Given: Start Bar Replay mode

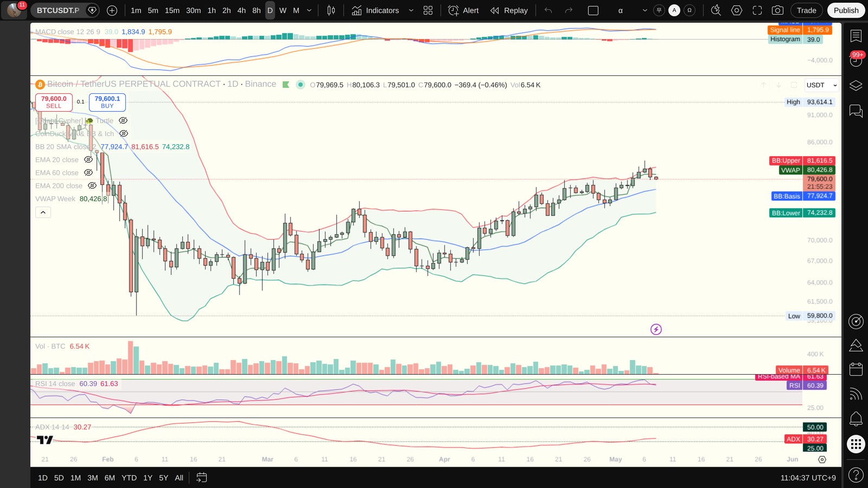Looking at the screenshot, I should (x=509, y=10).
